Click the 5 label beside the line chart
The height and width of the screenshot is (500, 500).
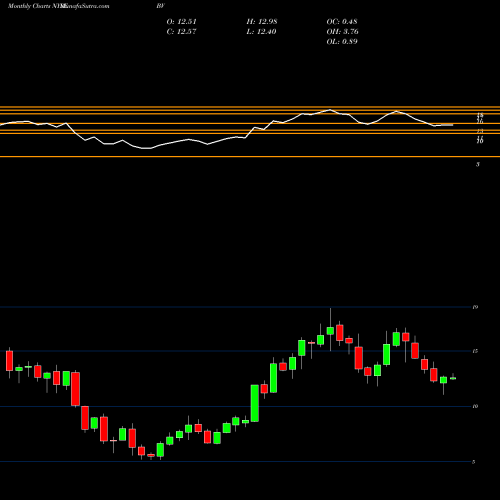478,164
